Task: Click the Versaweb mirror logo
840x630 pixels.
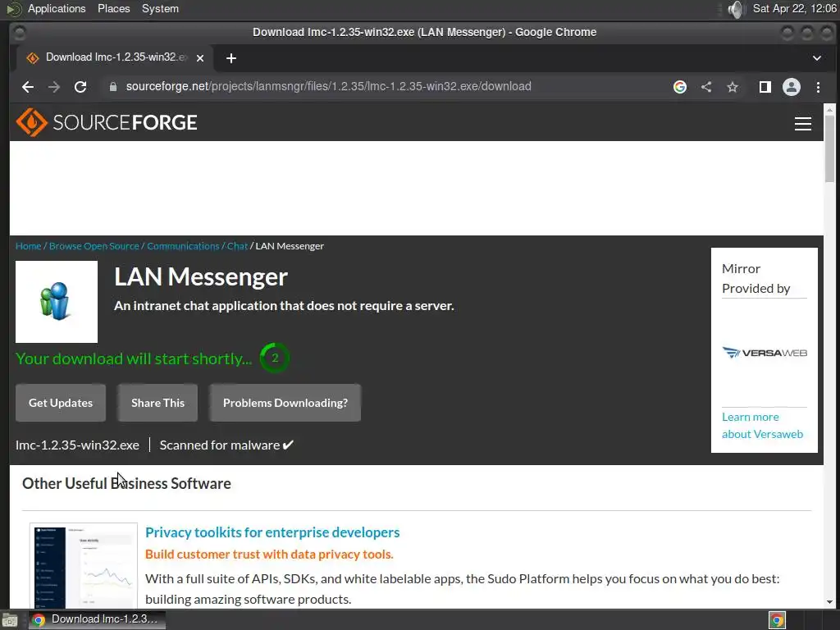Action: click(765, 353)
